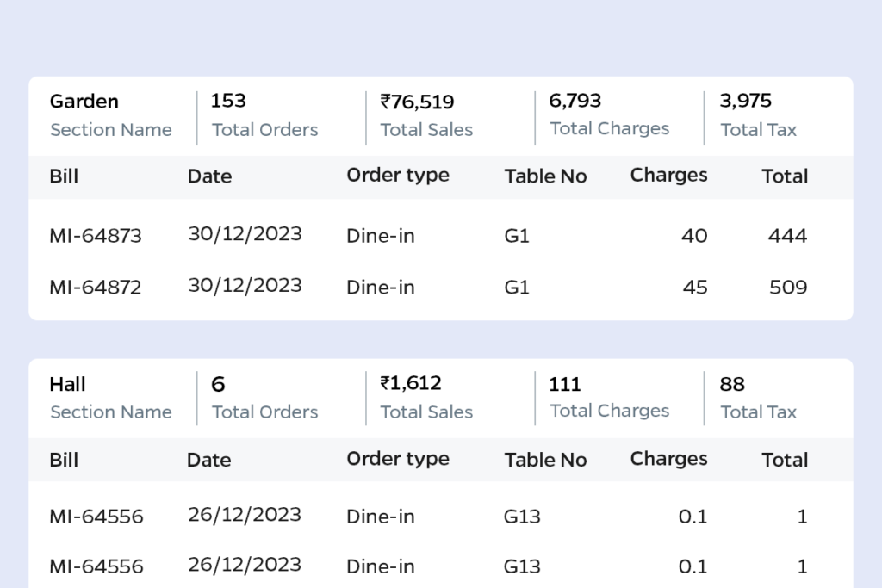Click the ₹76,519 total sales figure
Screen dimensions: 882x588
tap(417, 102)
